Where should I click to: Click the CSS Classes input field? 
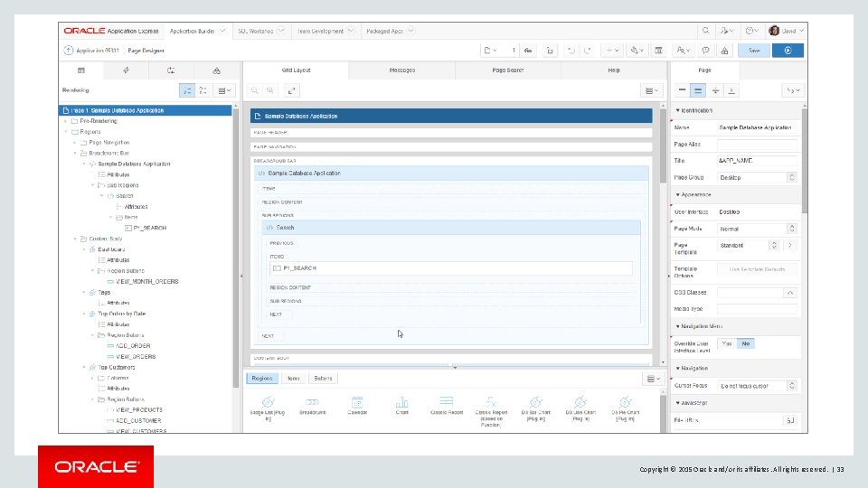click(750, 292)
